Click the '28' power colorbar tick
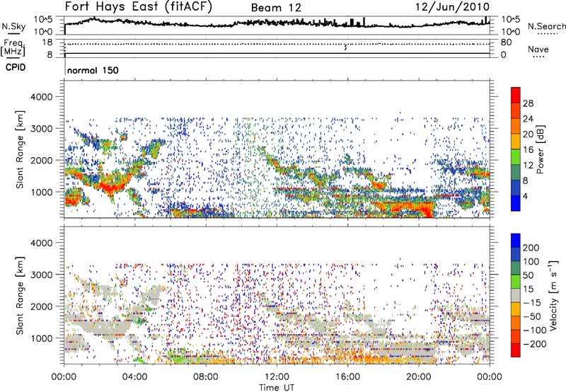The image size is (566, 392). tap(528, 103)
